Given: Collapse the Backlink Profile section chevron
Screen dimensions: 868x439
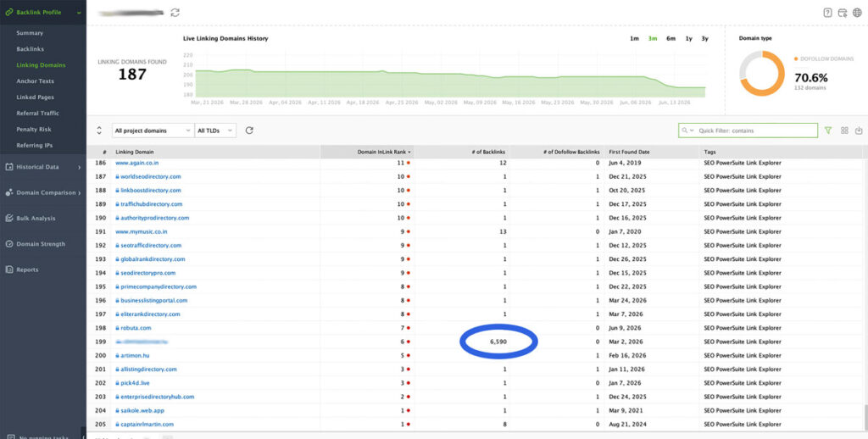Looking at the screenshot, I should [79, 12].
